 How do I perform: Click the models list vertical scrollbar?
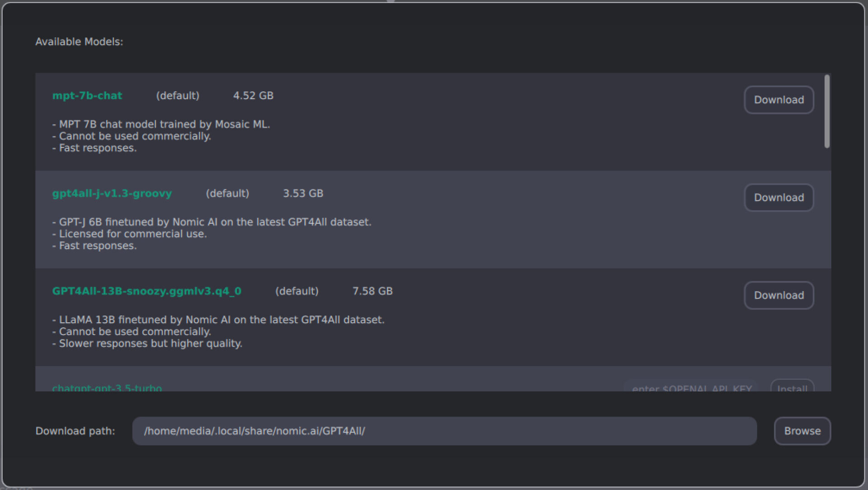827,112
